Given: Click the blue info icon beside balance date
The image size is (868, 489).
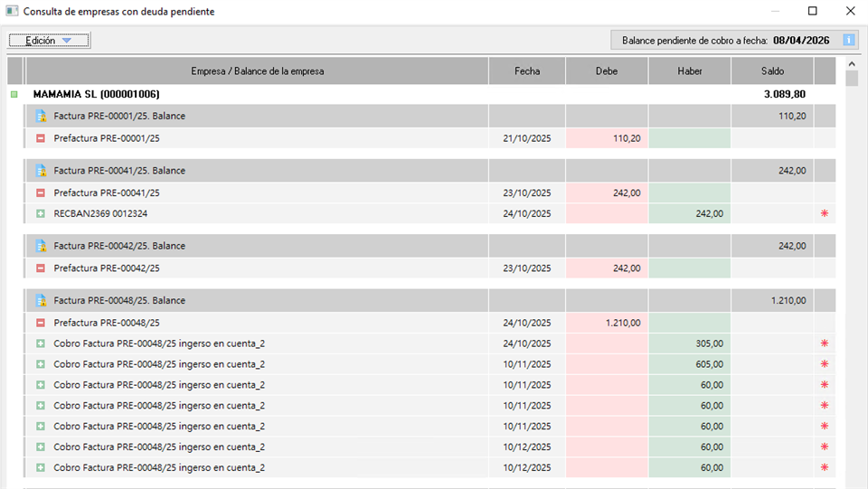Looking at the screenshot, I should coord(848,40).
